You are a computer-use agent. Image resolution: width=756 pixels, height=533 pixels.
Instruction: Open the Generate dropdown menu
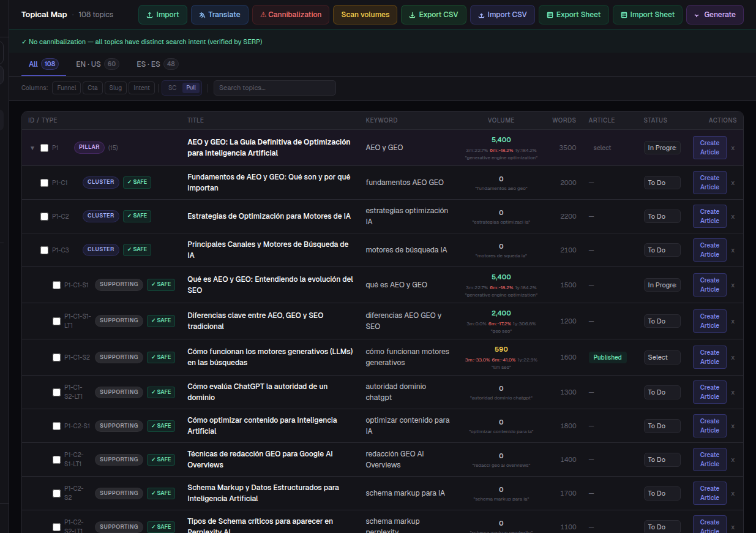point(715,15)
